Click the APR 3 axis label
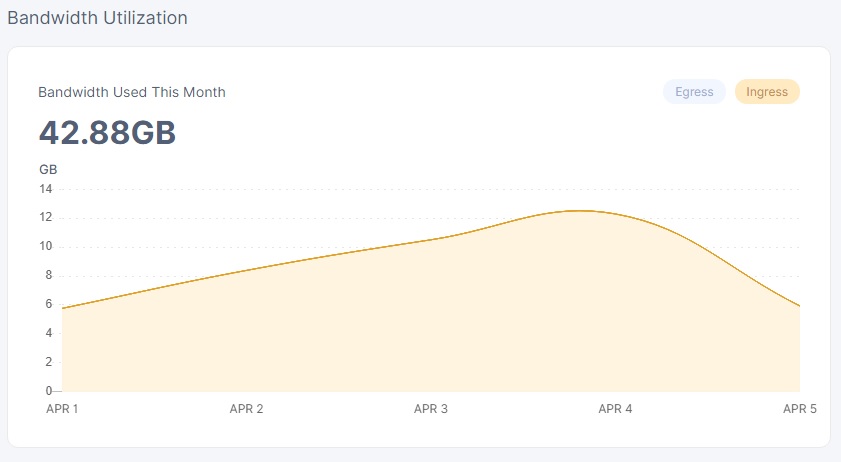The height and width of the screenshot is (462, 841). coord(431,409)
